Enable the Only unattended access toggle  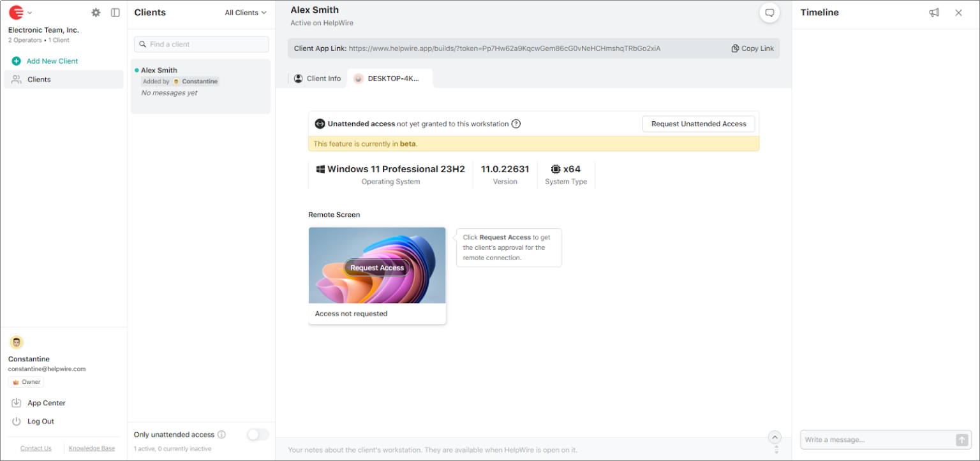[258, 434]
